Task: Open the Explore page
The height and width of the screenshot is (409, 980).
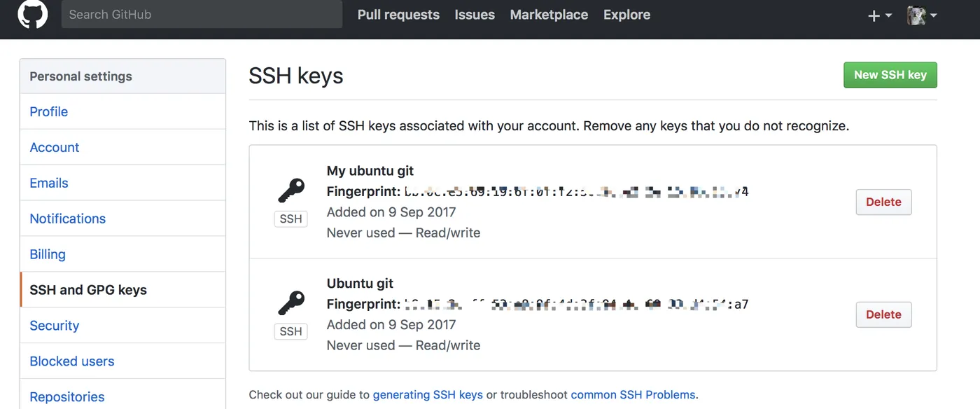Action: click(626, 15)
